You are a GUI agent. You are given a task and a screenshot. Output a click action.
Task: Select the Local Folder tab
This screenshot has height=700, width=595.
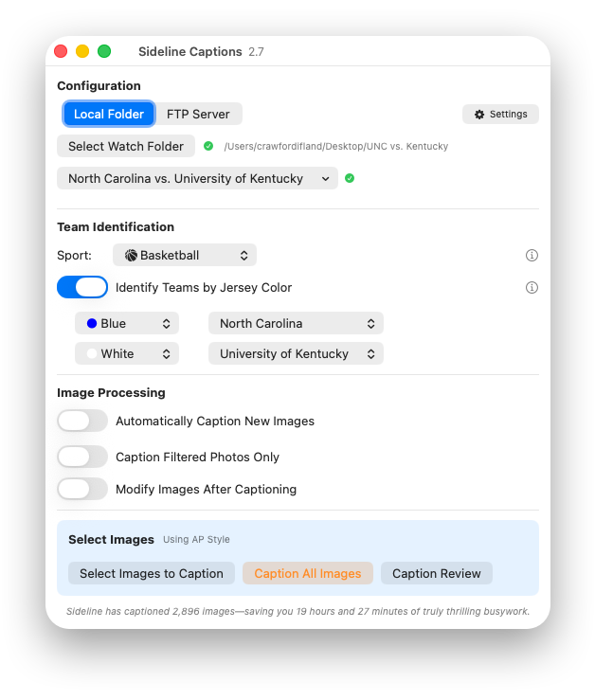(109, 115)
